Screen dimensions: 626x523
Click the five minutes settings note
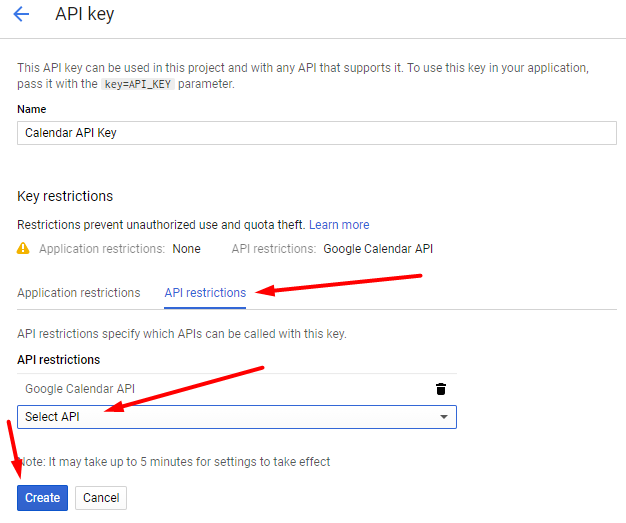[174, 462]
